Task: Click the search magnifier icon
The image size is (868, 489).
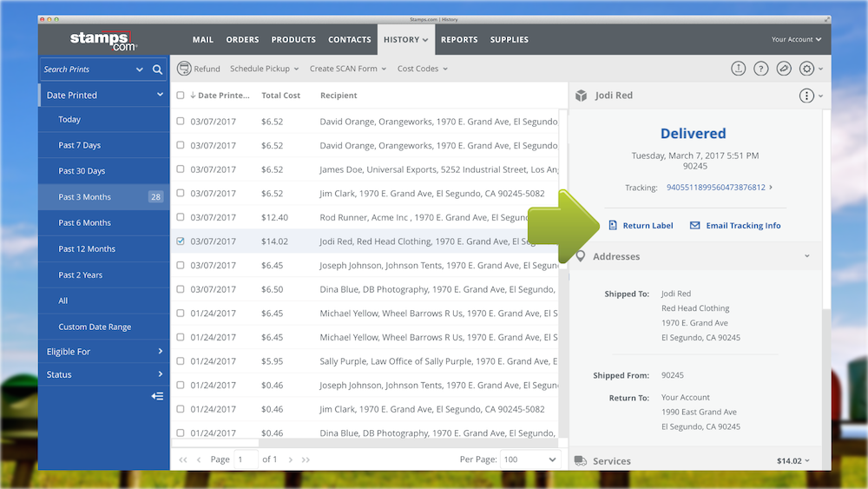Action: pyautogui.click(x=157, y=69)
